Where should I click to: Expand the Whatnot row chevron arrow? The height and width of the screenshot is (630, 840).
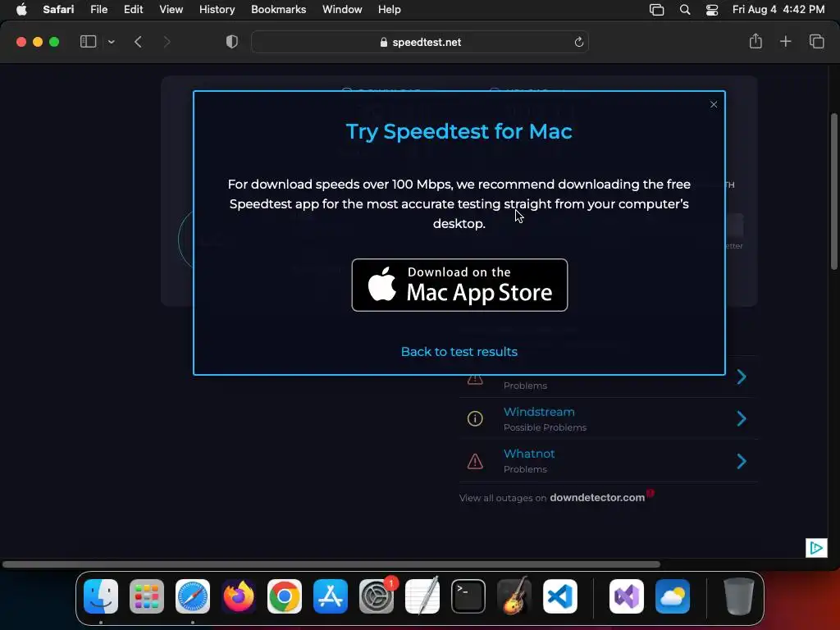pyautogui.click(x=742, y=461)
